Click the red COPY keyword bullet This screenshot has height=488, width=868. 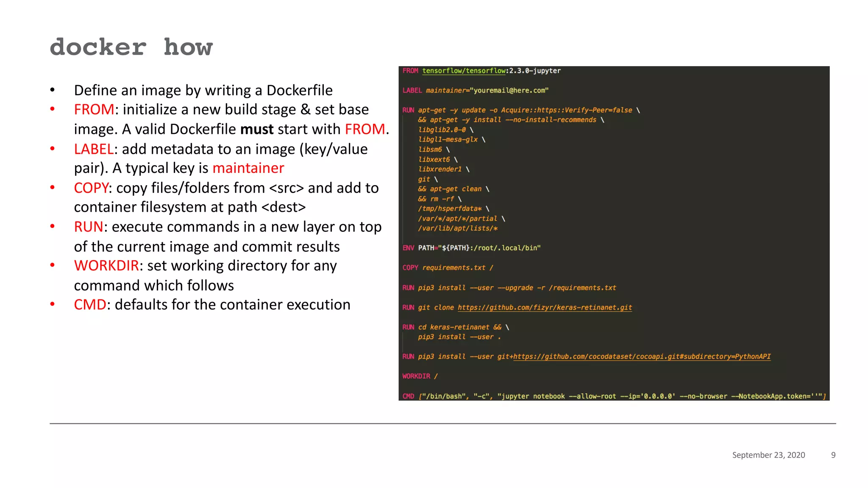coord(91,188)
